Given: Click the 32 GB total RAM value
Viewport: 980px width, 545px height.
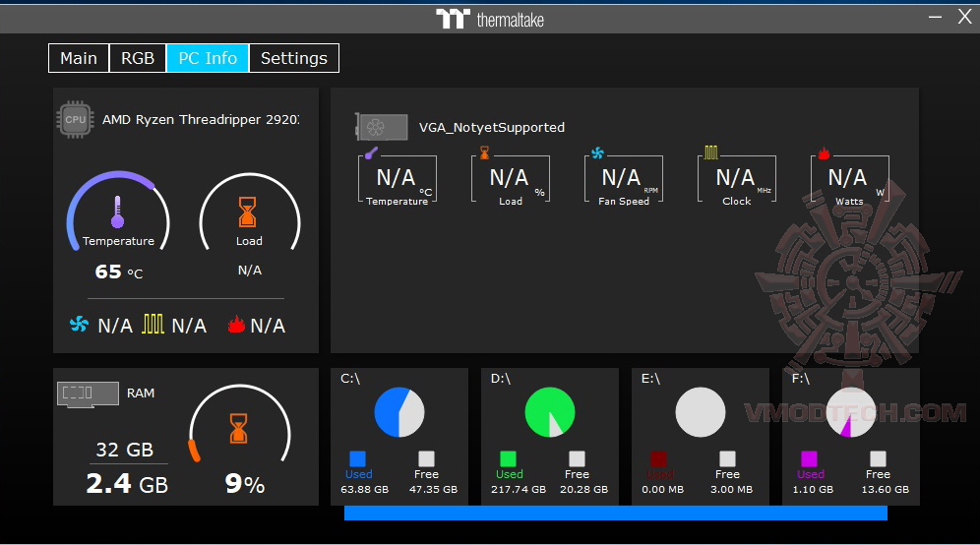Looking at the screenshot, I should click(124, 450).
